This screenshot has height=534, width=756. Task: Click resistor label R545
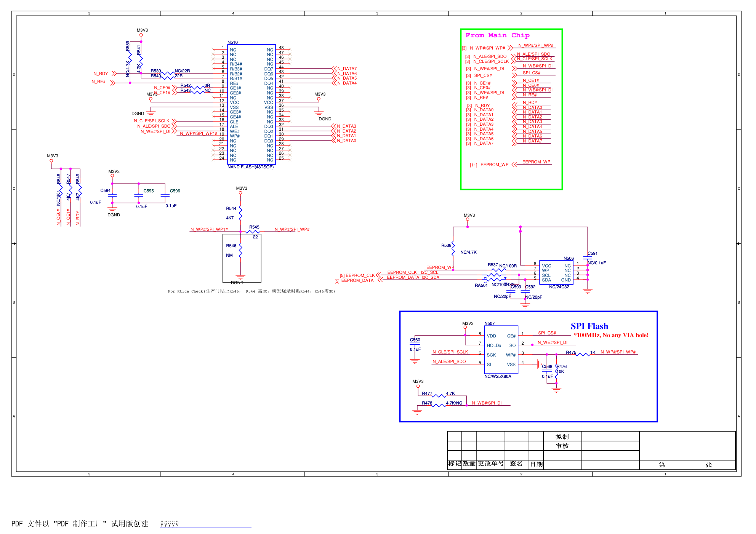pyautogui.click(x=254, y=227)
